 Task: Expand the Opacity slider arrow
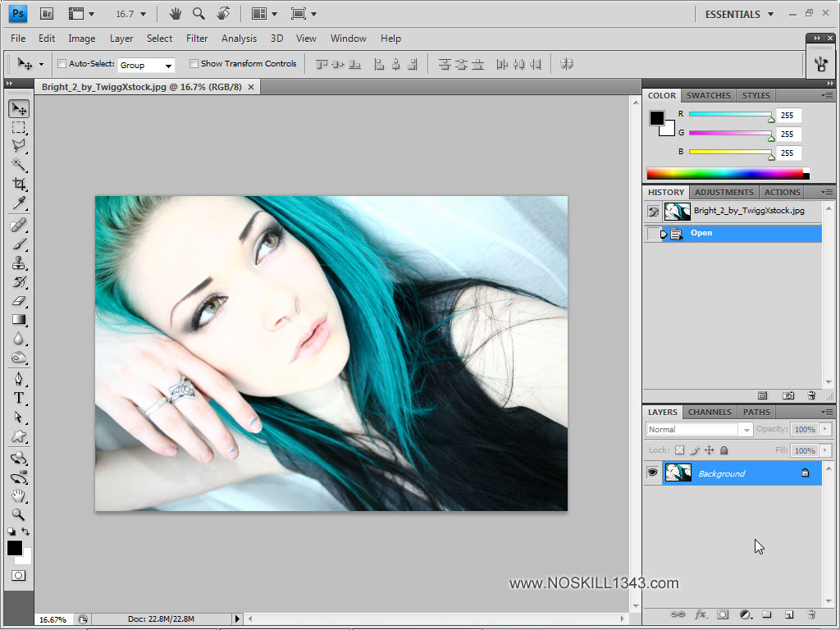pyautogui.click(x=825, y=429)
